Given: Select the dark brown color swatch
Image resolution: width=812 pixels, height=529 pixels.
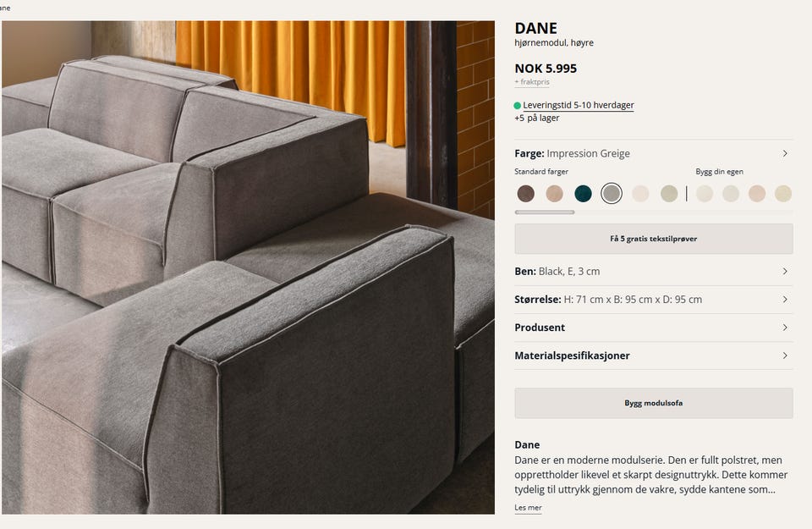Looking at the screenshot, I should pos(525,194).
